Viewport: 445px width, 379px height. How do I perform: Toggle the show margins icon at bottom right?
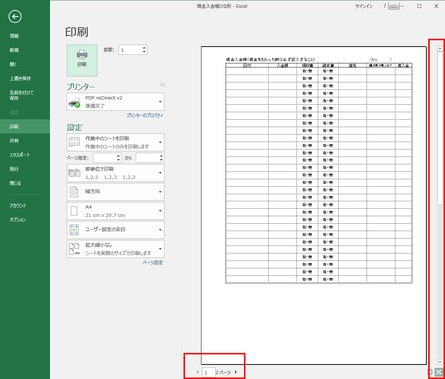click(x=430, y=372)
